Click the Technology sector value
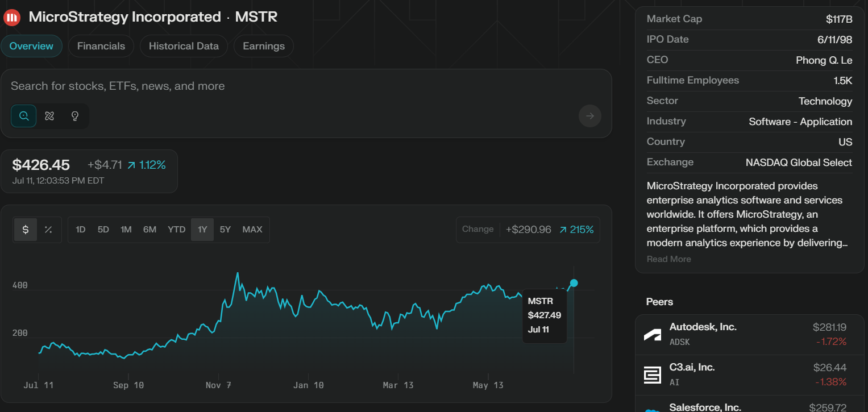 (x=825, y=101)
